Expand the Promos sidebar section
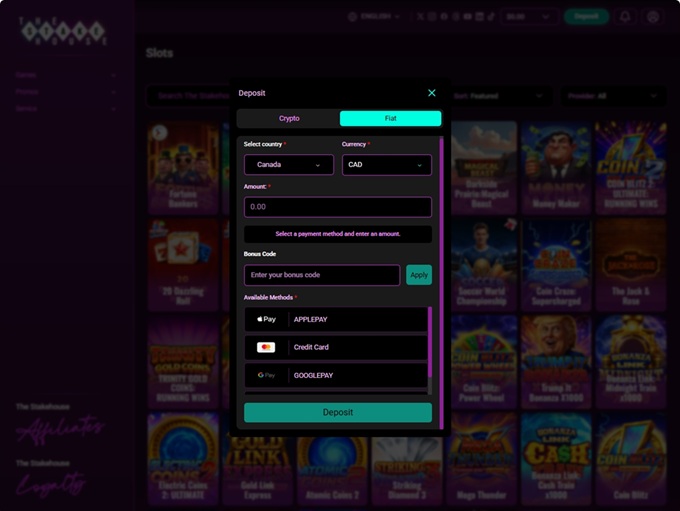680x511 pixels. 65,92
